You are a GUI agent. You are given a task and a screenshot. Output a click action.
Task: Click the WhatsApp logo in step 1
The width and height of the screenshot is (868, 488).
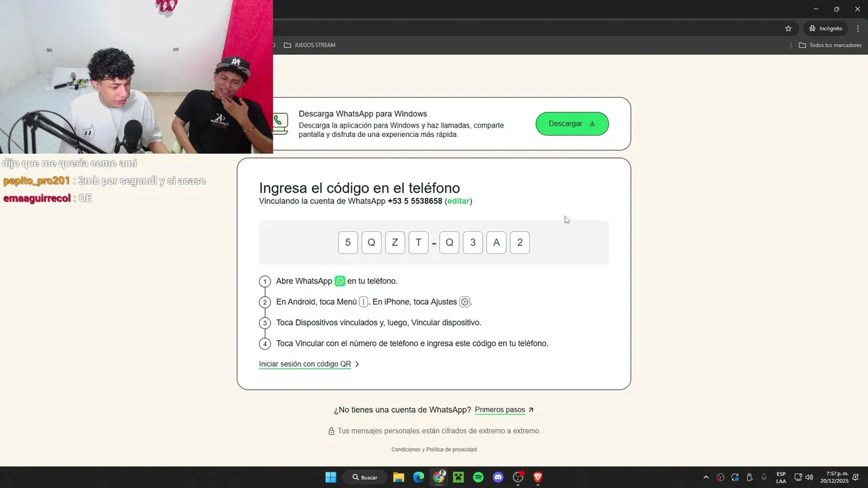pos(340,281)
